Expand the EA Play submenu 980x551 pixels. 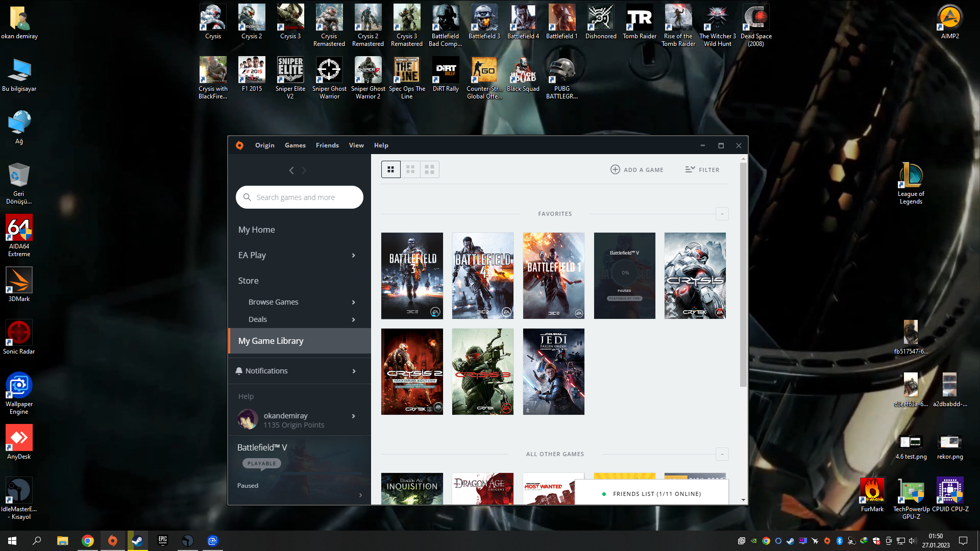353,255
